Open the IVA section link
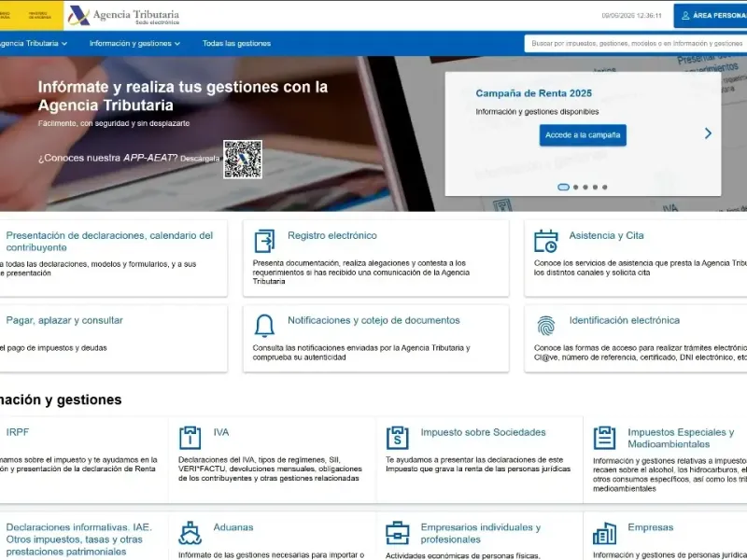Screen dimensions: 747x560 coord(221,432)
